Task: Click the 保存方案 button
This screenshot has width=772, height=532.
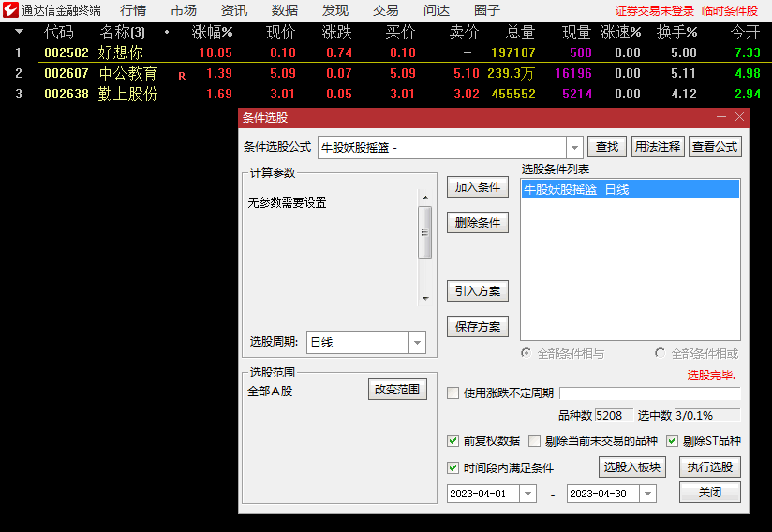Action: 478,326
